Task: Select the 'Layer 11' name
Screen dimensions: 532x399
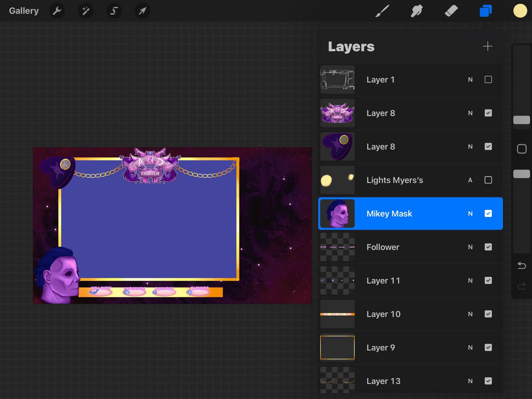Action: coord(383,281)
